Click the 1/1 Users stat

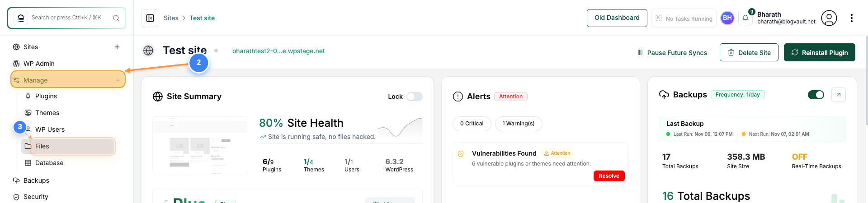(x=352, y=165)
